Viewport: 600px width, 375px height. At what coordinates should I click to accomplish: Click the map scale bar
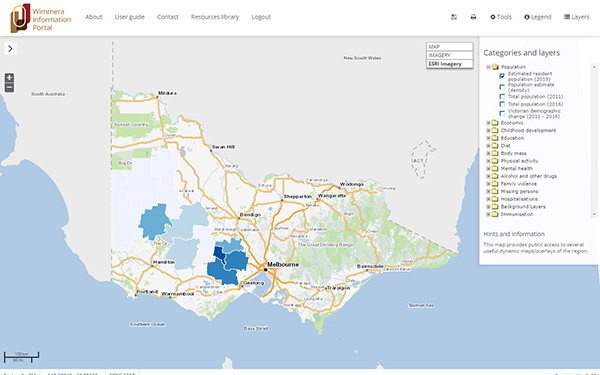(21, 357)
